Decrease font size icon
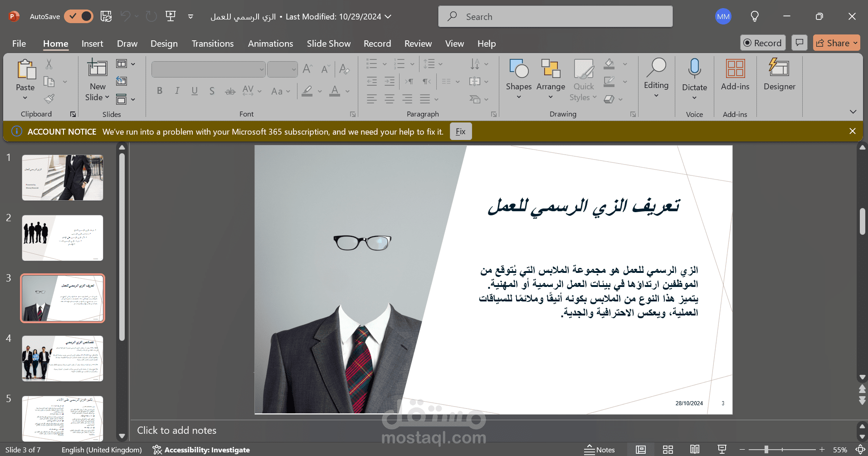The width and height of the screenshot is (868, 456). [325, 69]
